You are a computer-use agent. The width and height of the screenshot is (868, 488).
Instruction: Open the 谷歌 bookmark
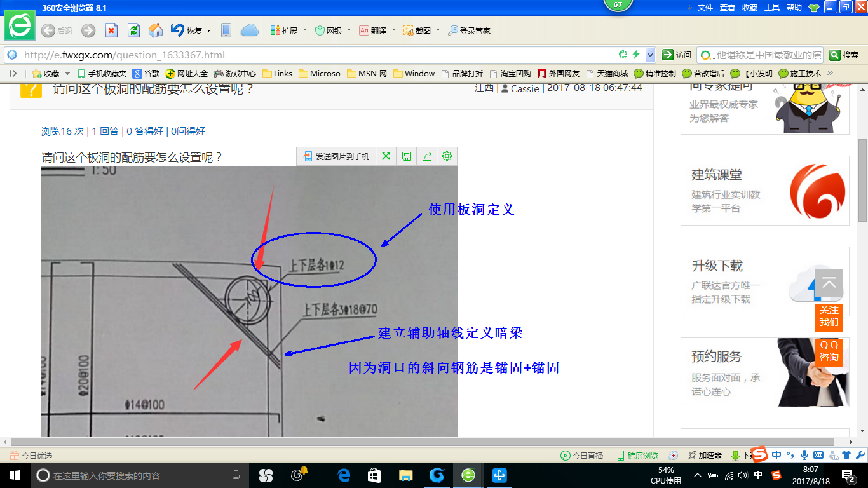click(x=146, y=74)
